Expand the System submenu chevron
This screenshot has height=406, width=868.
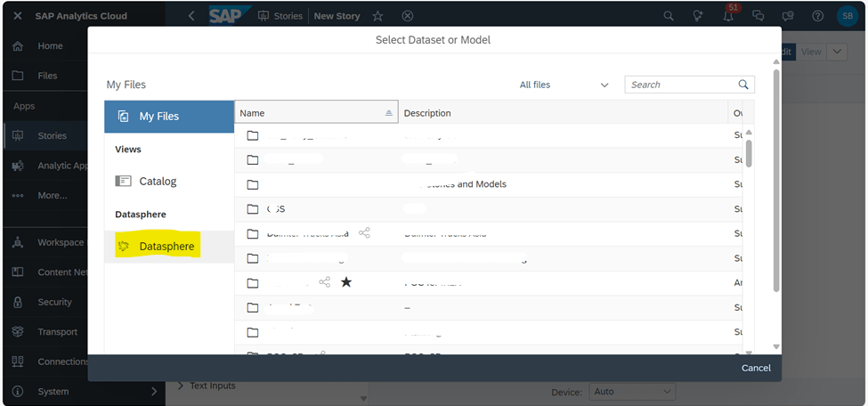click(x=154, y=392)
